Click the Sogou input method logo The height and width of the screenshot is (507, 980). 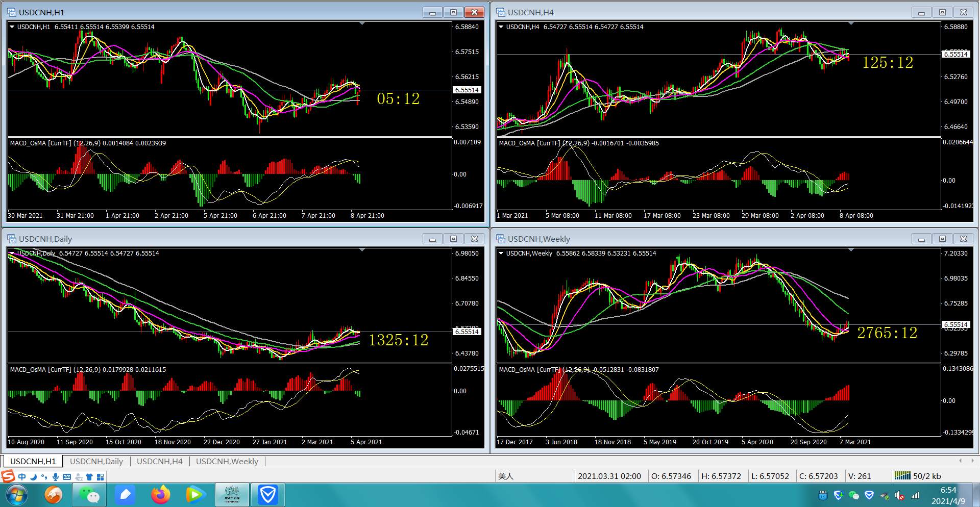pos(8,477)
